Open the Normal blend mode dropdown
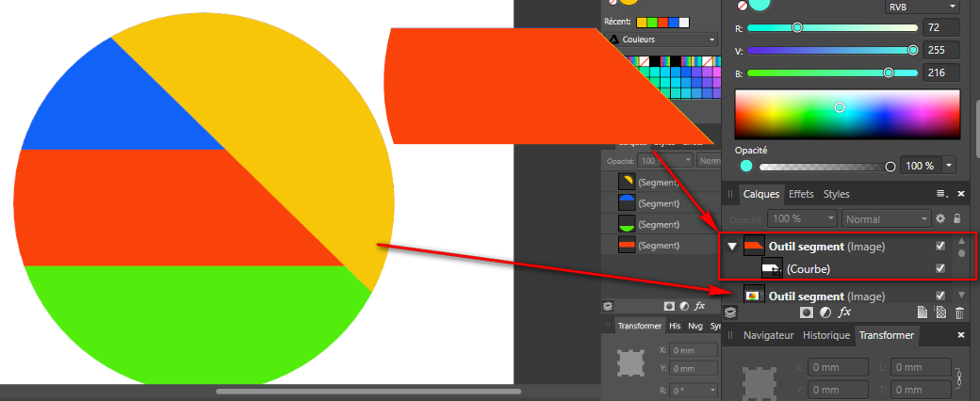This screenshot has height=401, width=980. [x=887, y=218]
